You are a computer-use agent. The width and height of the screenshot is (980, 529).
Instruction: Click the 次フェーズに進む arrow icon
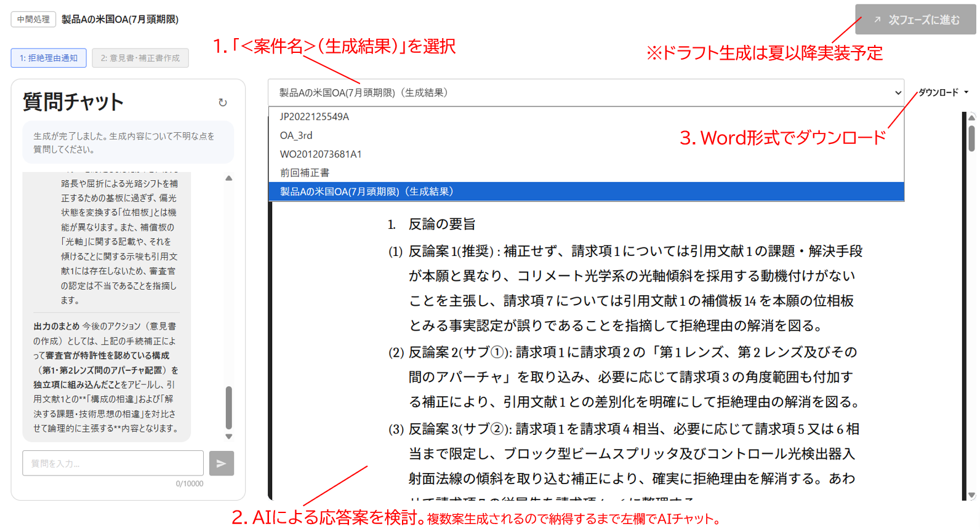[877, 20]
